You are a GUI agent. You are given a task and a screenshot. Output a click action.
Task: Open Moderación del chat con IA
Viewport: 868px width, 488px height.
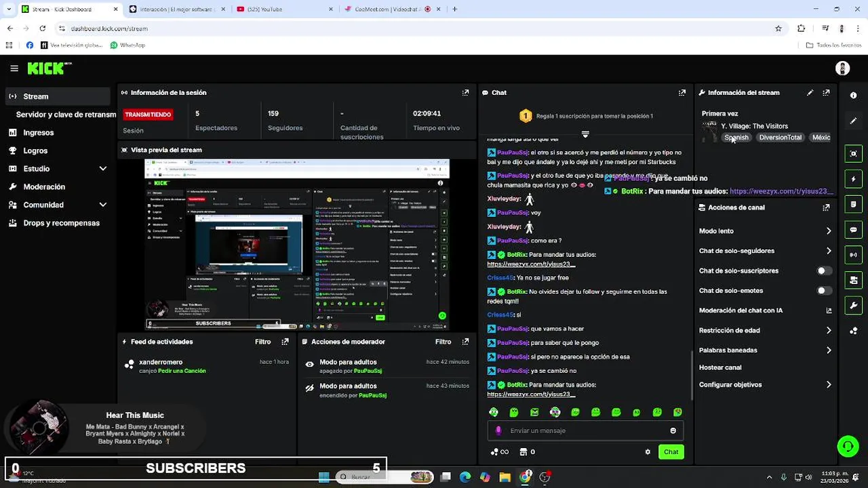(x=765, y=310)
